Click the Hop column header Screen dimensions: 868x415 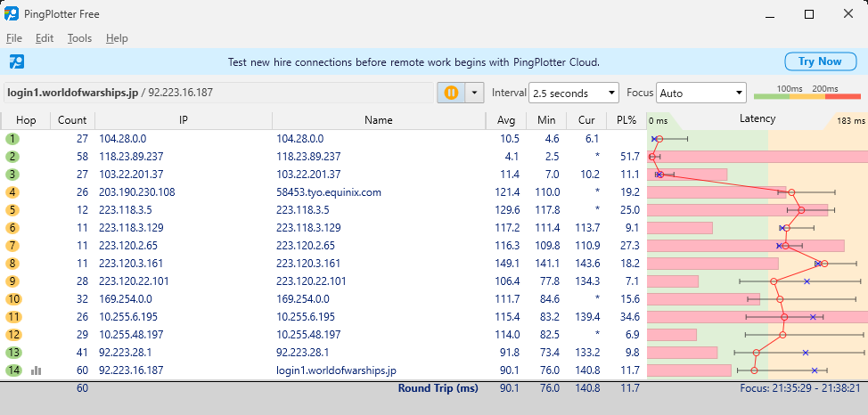(26, 120)
